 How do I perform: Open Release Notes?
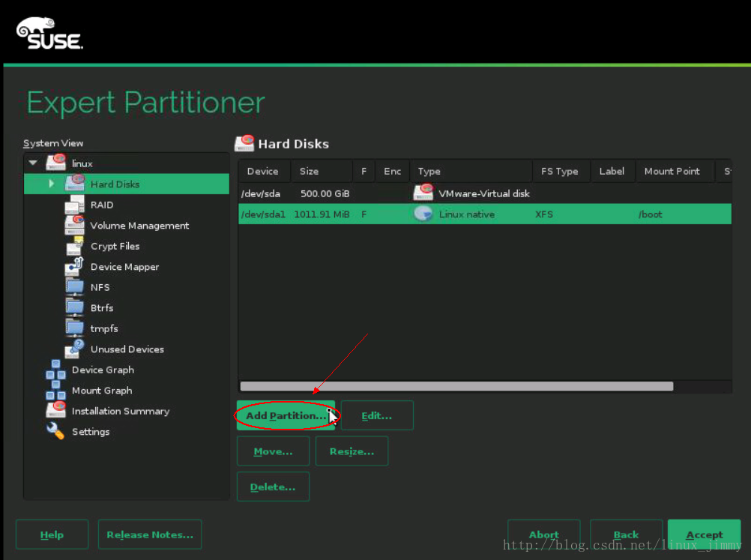click(150, 535)
